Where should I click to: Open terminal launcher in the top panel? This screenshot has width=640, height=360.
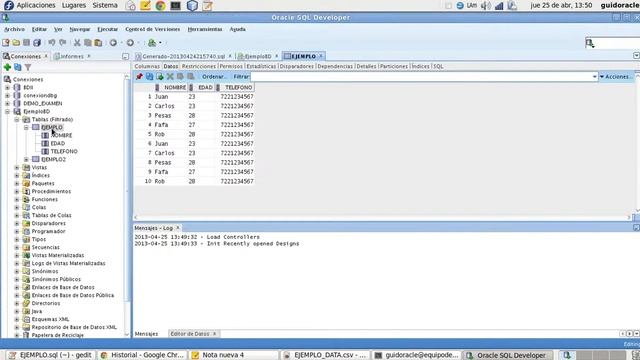point(176,5)
